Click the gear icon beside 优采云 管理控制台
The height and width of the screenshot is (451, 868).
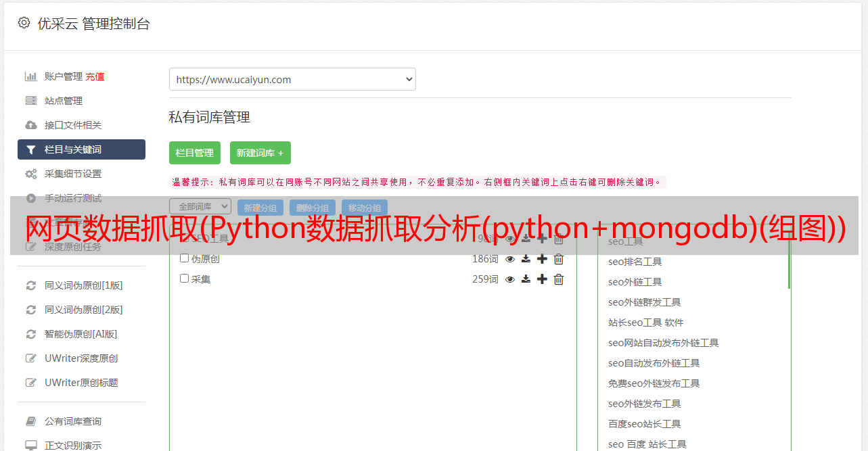point(24,23)
